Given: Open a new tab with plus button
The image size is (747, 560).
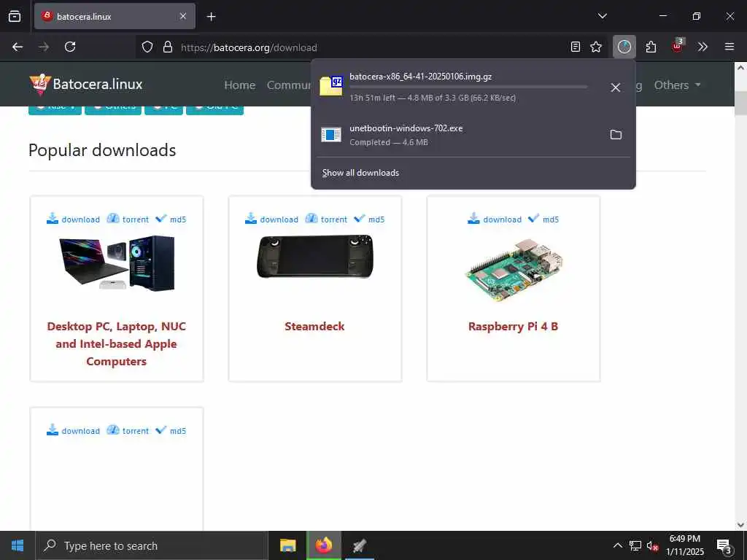Looking at the screenshot, I should tap(211, 17).
